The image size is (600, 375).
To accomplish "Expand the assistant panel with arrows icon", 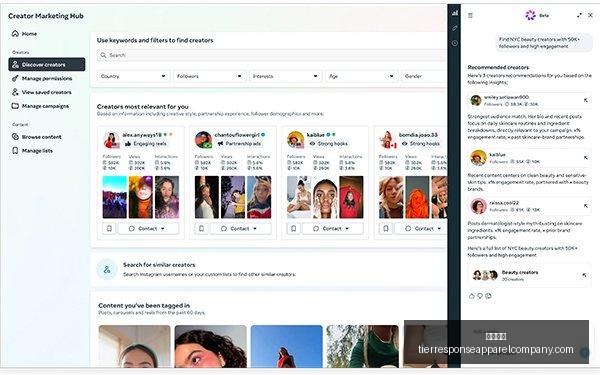I will pos(579,15).
